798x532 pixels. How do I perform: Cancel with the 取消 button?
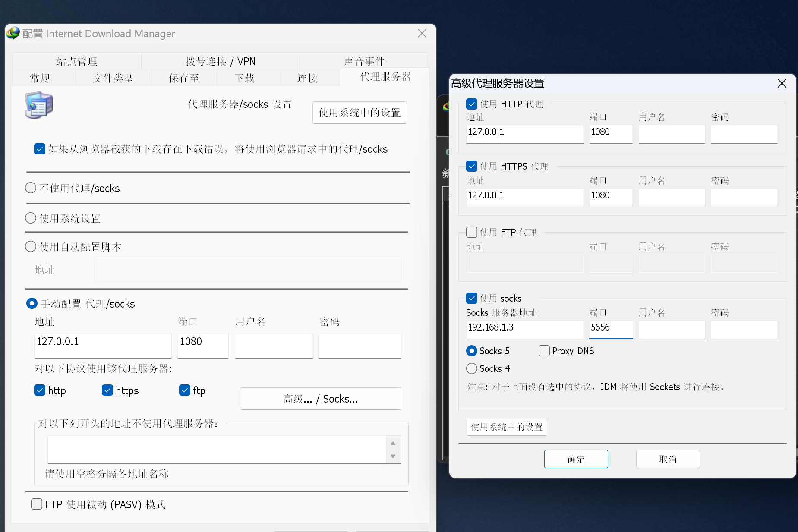coord(668,459)
